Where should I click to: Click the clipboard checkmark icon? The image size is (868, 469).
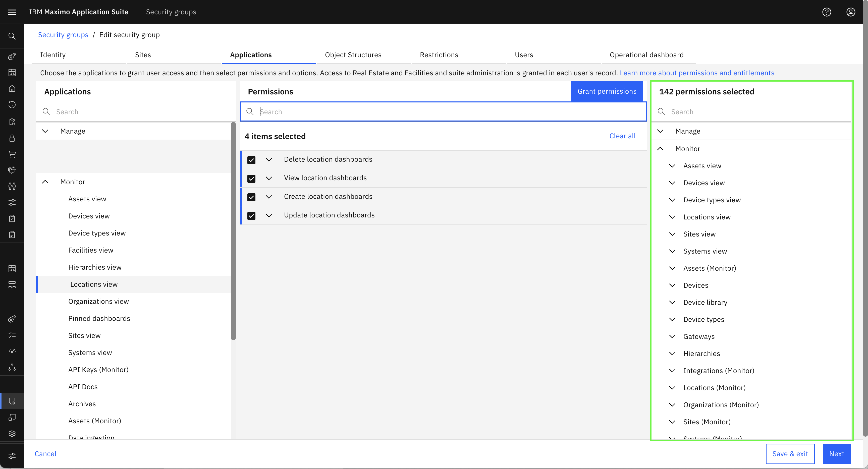(12, 219)
